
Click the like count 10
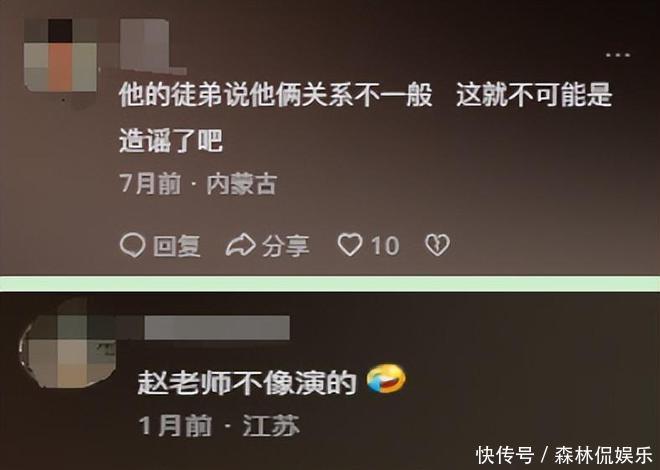pos(385,246)
